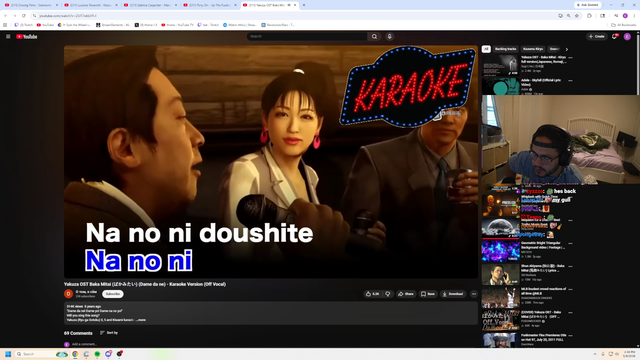This screenshot has height=360, width=640.
Task: Switch to the Luciano Pavarotti browser tab
Action: [x=90, y=5]
